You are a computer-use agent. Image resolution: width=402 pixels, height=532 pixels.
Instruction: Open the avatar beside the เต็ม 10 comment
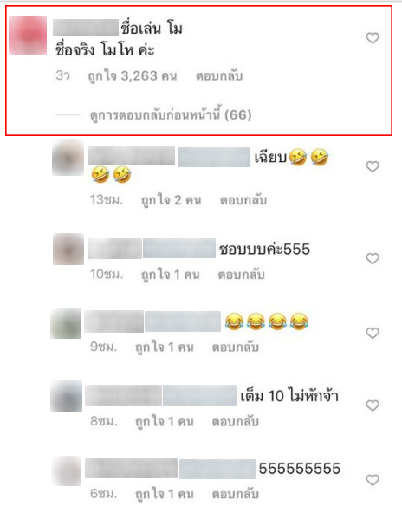pyautogui.click(x=66, y=396)
